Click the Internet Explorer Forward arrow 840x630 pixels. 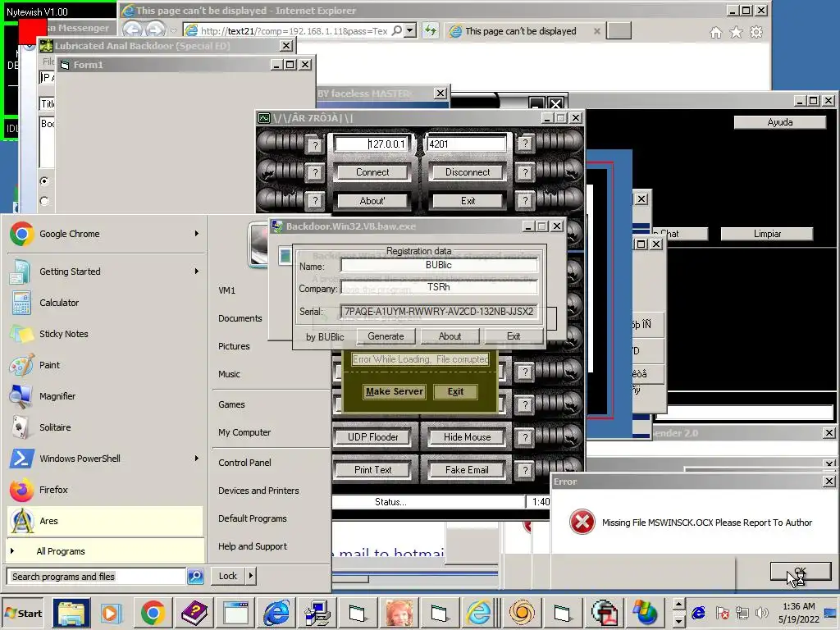point(155,30)
